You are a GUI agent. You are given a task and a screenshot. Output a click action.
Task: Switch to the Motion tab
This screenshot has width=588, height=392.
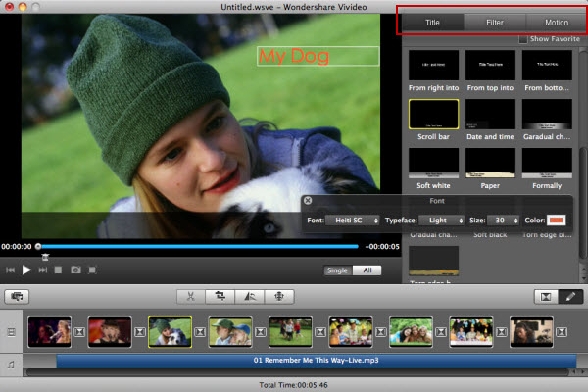[x=557, y=23]
